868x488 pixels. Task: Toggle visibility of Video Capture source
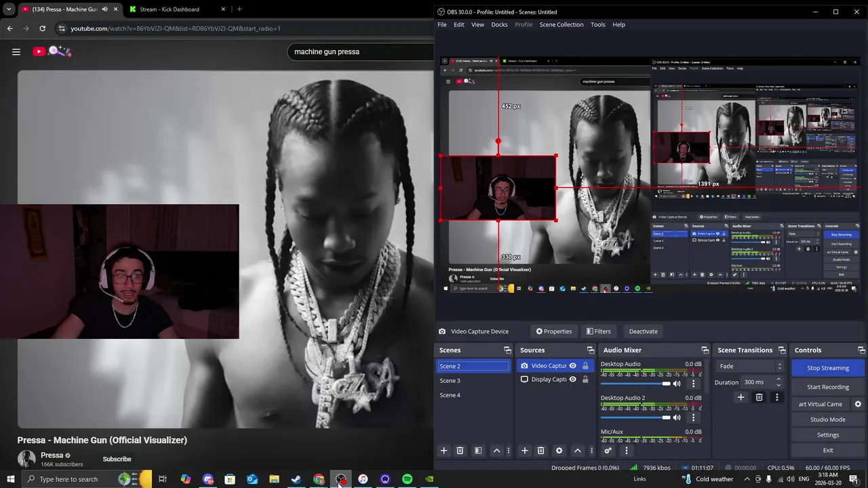tap(572, 366)
